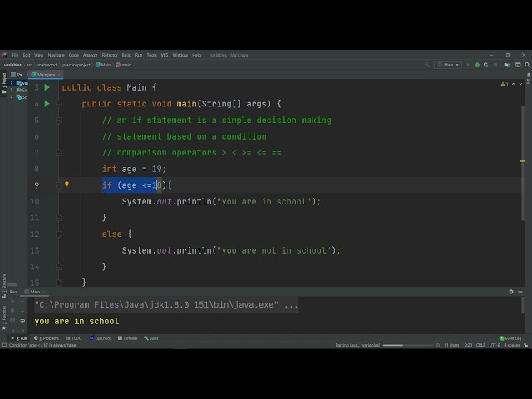The height and width of the screenshot is (399, 532).
Task: Toggle the fold-end marker on line 11
Action: 58,218
